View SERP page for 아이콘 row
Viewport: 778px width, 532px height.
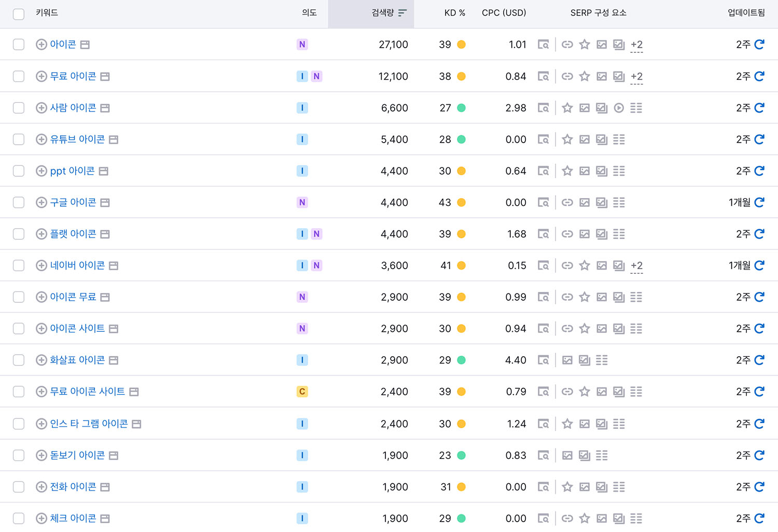543,45
